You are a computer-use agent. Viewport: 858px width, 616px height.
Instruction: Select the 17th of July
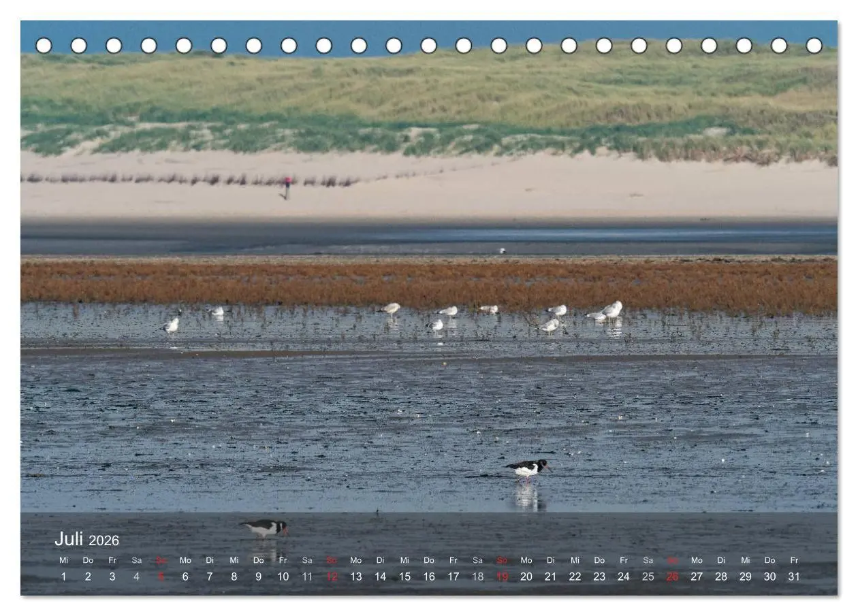coord(454,577)
